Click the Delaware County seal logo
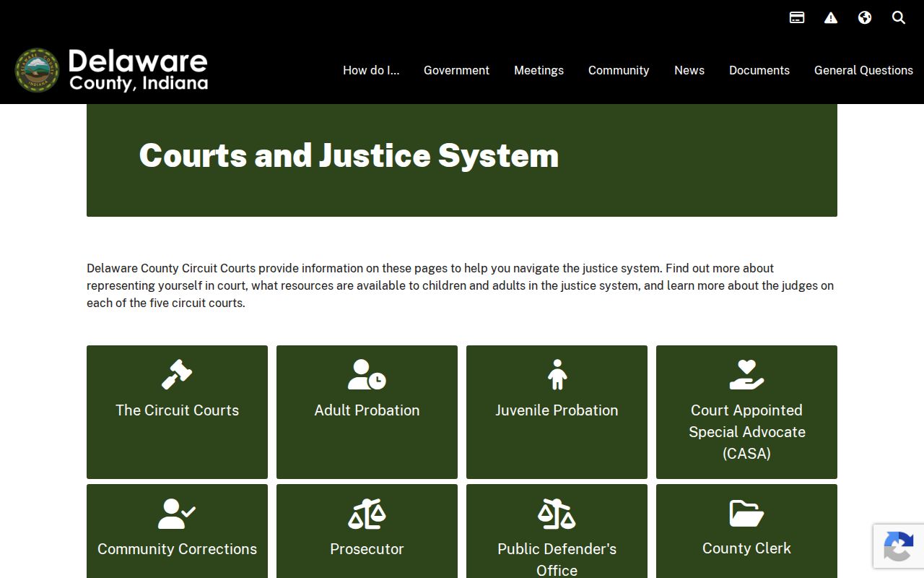This screenshot has height=578, width=924. (37, 70)
